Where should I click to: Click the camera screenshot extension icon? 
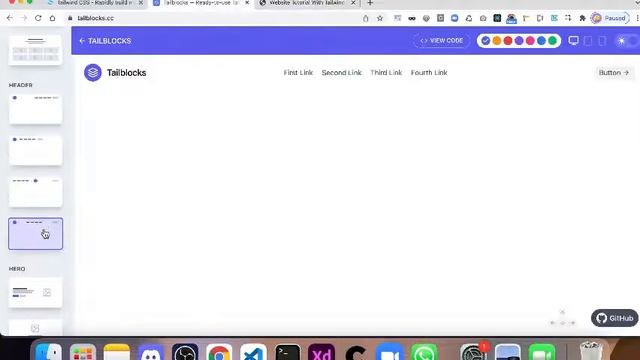[483, 18]
